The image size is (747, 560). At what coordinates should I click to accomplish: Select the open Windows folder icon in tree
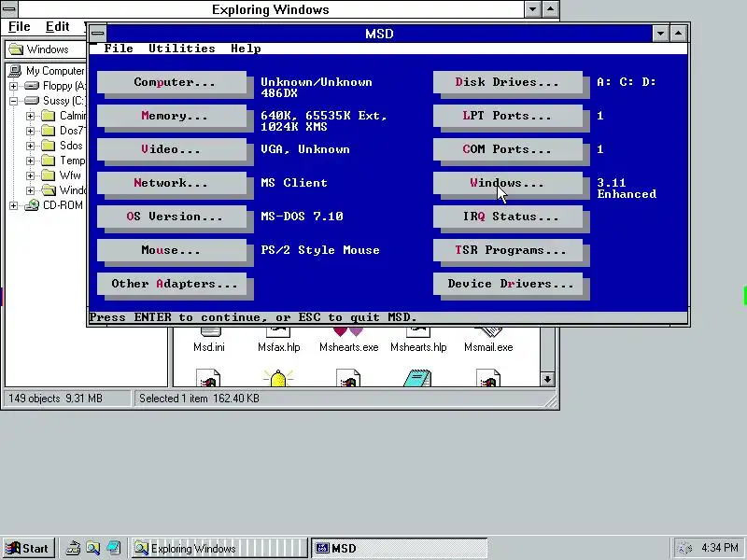(49, 190)
